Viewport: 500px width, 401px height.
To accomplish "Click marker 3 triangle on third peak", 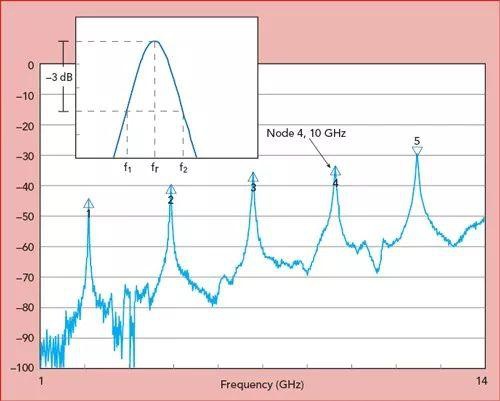I will 253,177.
